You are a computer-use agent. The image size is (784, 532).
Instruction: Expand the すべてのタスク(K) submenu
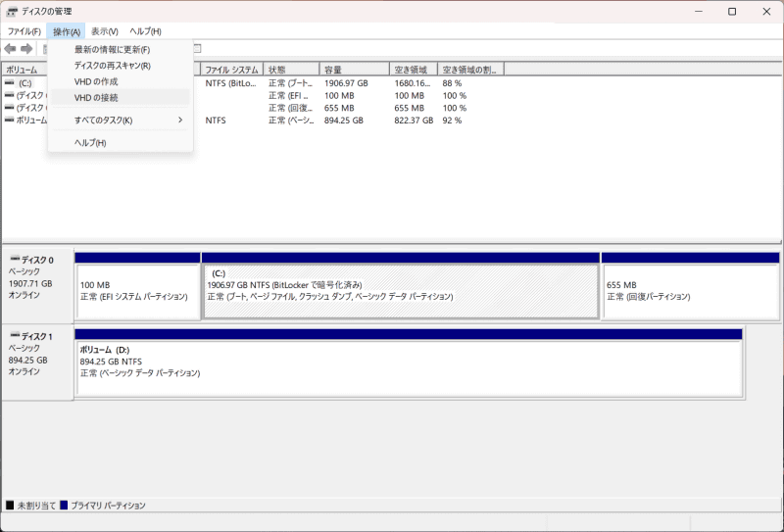(x=120, y=120)
